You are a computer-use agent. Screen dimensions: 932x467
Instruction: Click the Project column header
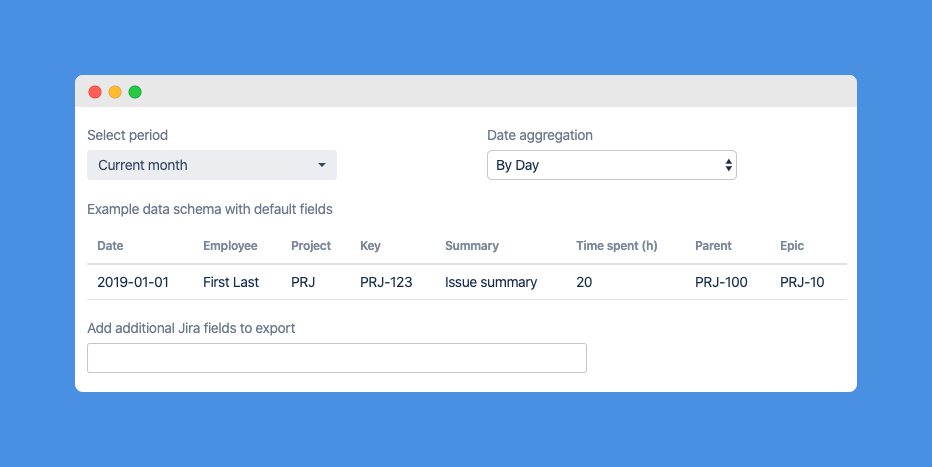(x=311, y=246)
